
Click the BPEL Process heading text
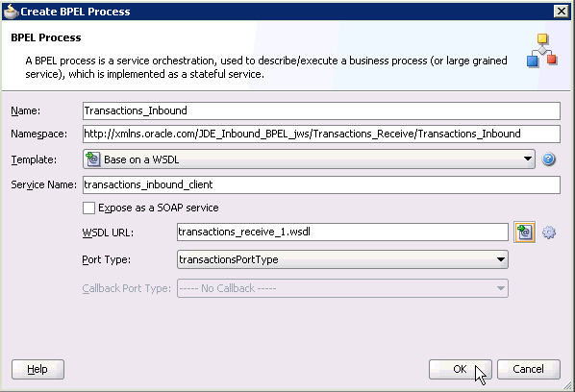tap(46, 37)
